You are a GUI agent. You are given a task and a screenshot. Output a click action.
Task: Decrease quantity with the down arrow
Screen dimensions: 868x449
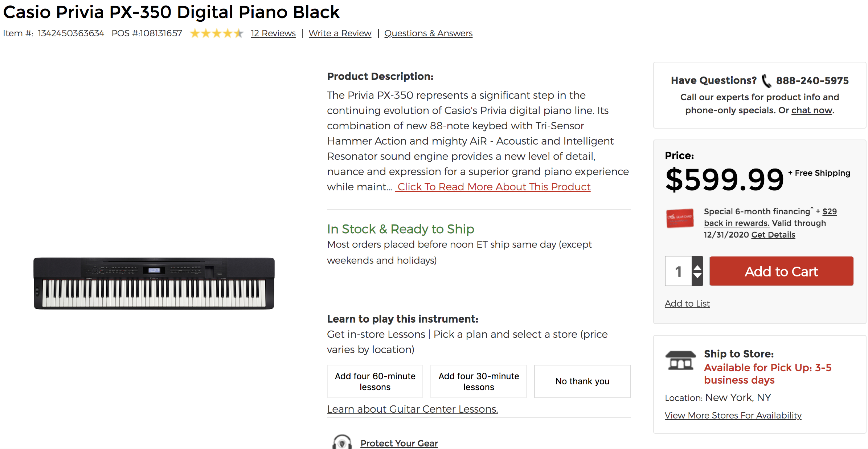point(697,276)
